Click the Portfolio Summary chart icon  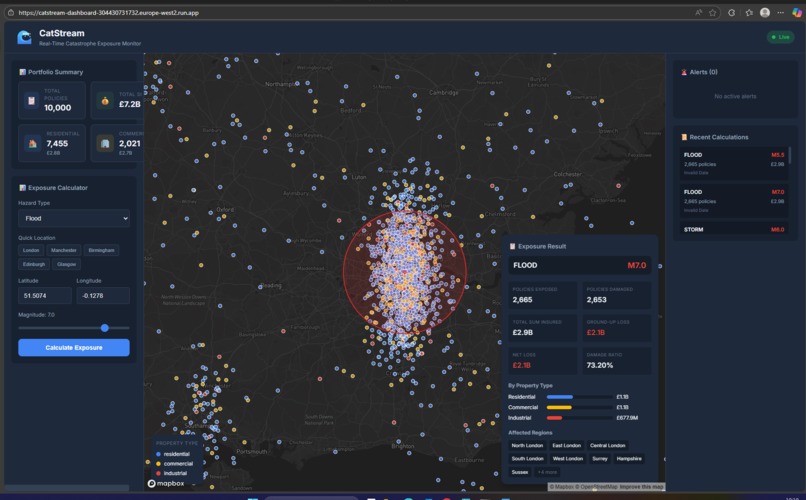(x=23, y=72)
